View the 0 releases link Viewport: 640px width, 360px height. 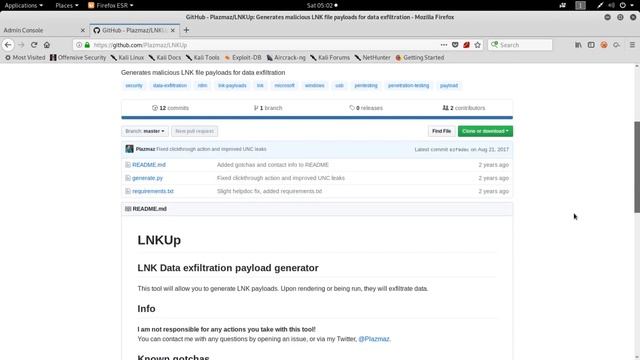[366, 108]
